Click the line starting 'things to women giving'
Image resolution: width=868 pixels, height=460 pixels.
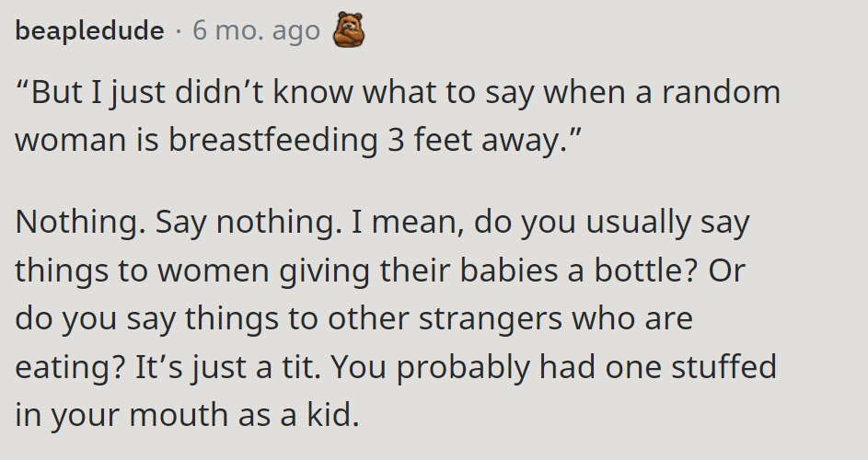[x=380, y=271]
